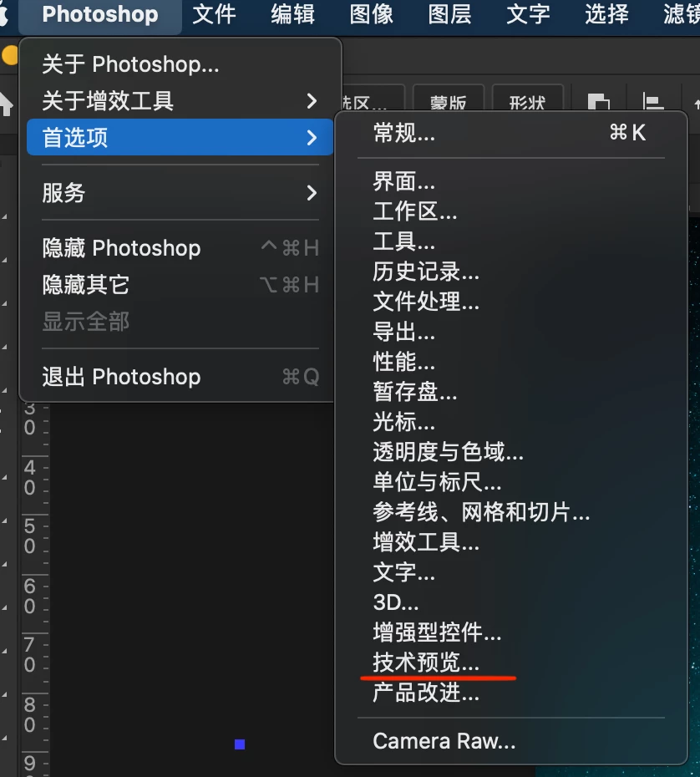
Task: Open Camera Raw... preferences
Action: point(510,741)
